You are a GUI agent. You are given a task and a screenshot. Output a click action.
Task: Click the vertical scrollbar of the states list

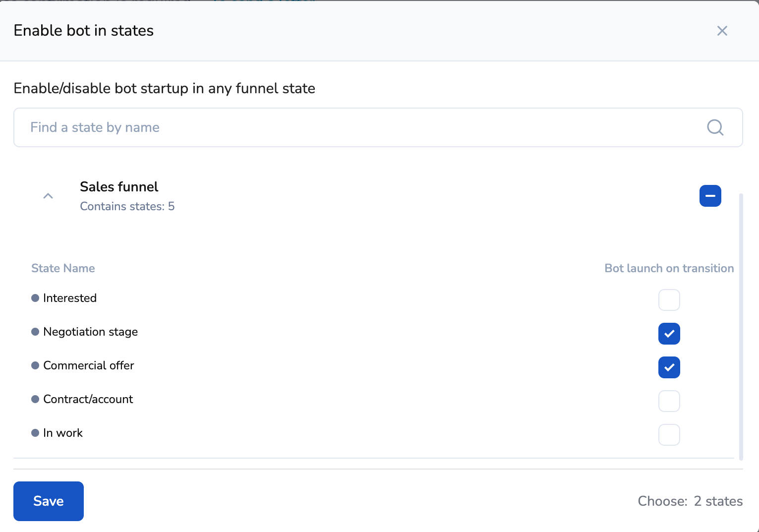coord(741,327)
